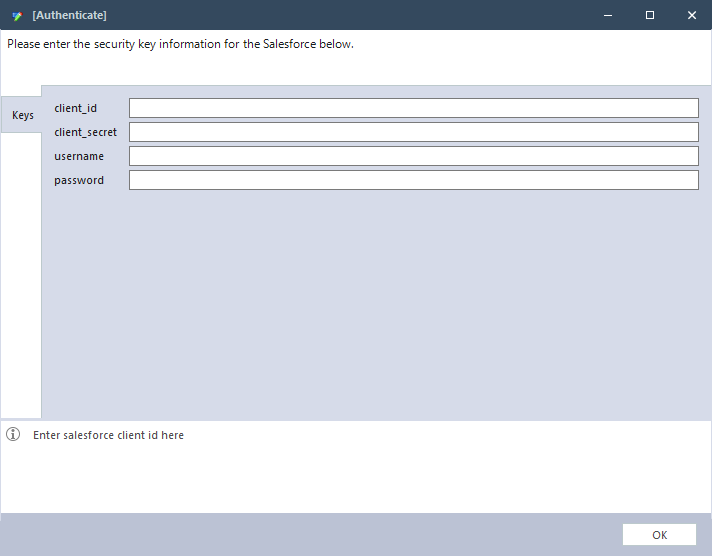Click into the password field
The image size is (712, 556).
pos(414,180)
